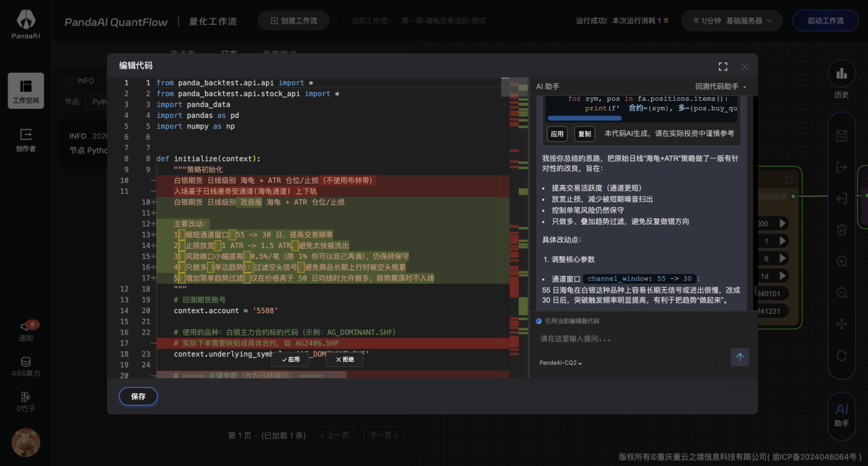Click play arrow beside value 1 in node
Image resolution: width=868 pixels, height=466 pixels.
coord(782,241)
